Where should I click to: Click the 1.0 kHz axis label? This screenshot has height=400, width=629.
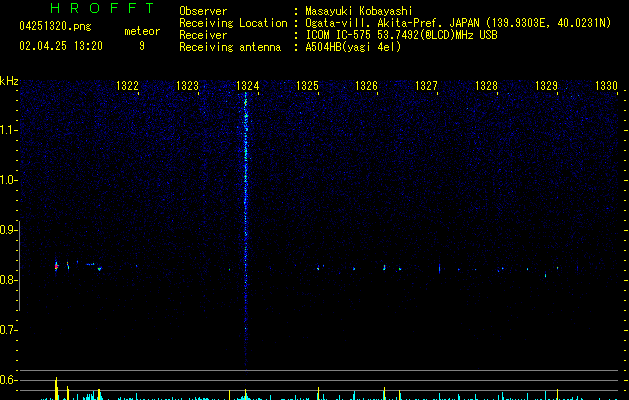tap(8, 180)
